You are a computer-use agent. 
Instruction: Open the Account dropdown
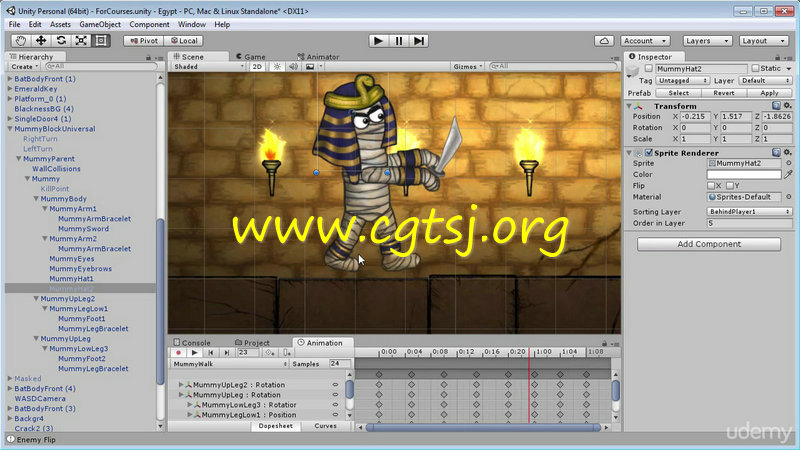[645, 41]
